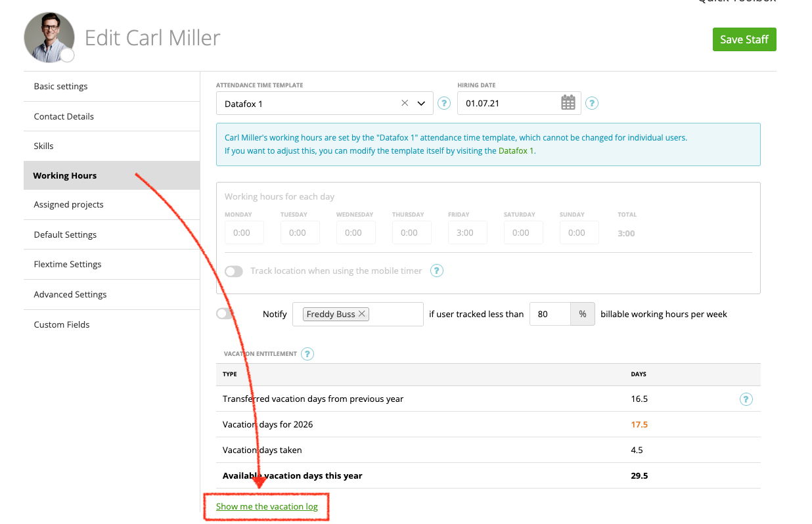Click Carl Miller's profile photo
Viewport: 812px width, 524px height.
click(49, 38)
